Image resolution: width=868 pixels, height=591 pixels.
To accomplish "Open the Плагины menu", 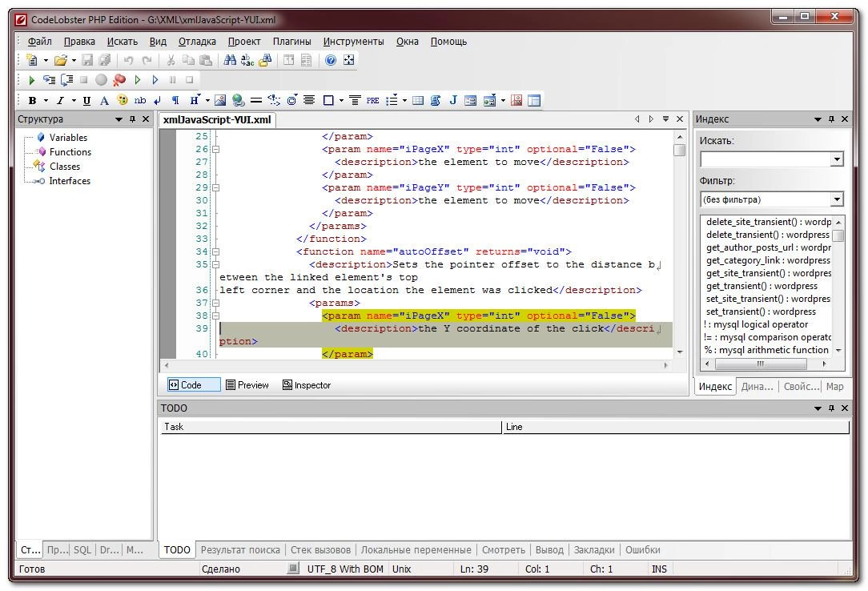I will (291, 42).
